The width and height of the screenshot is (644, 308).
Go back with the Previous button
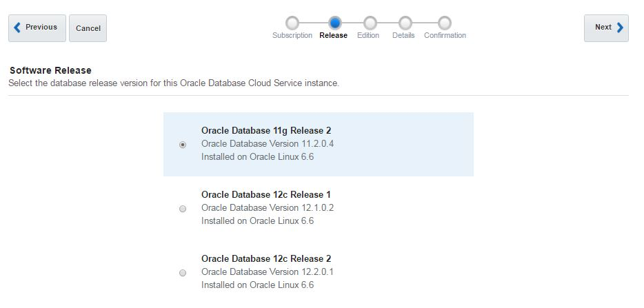37,28
